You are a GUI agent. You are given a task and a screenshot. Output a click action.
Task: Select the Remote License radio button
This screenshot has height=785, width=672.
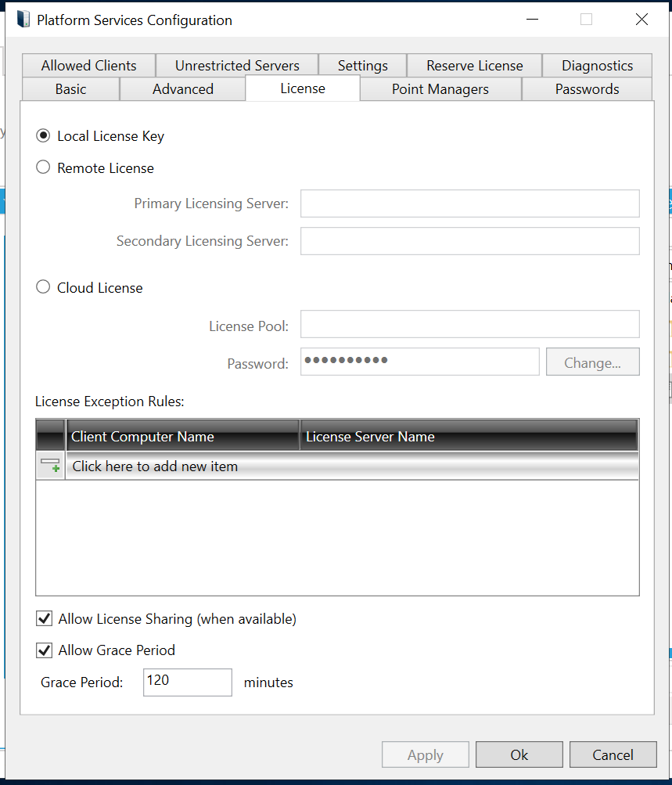44,167
